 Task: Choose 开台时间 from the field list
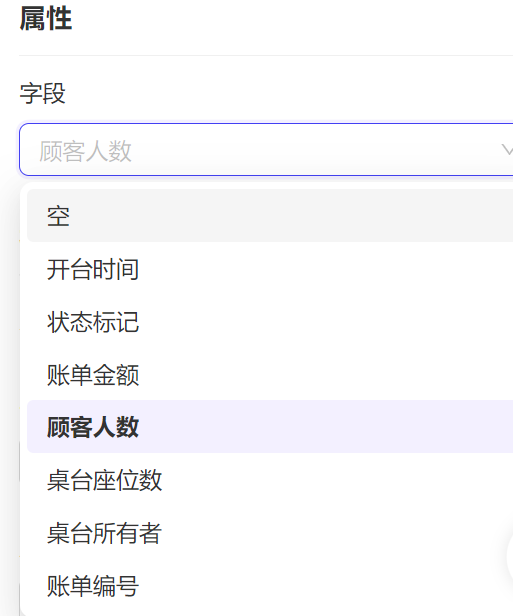tap(270, 269)
